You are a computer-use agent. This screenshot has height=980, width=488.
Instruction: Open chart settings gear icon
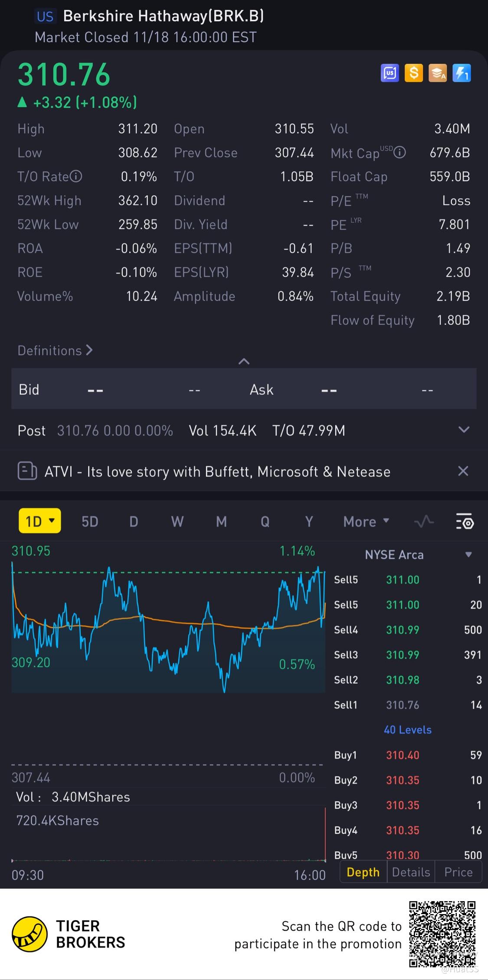(x=465, y=521)
